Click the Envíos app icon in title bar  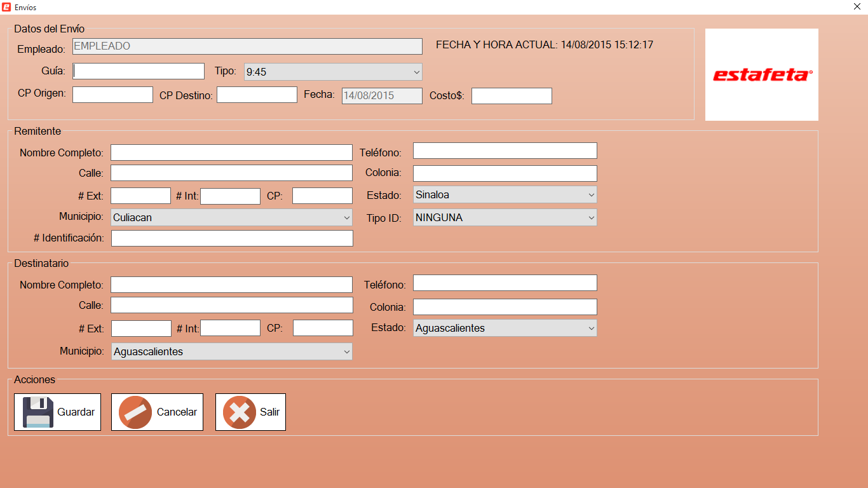pyautogui.click(x=6, y=7)
